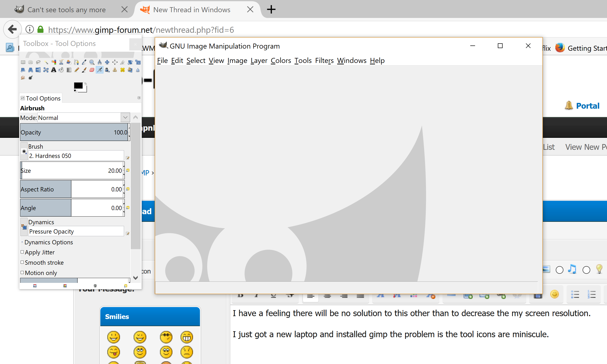This screenshot has height=364, width=607.
Task: Select the Smudge finger tool
Action: (x=23, y=78)
